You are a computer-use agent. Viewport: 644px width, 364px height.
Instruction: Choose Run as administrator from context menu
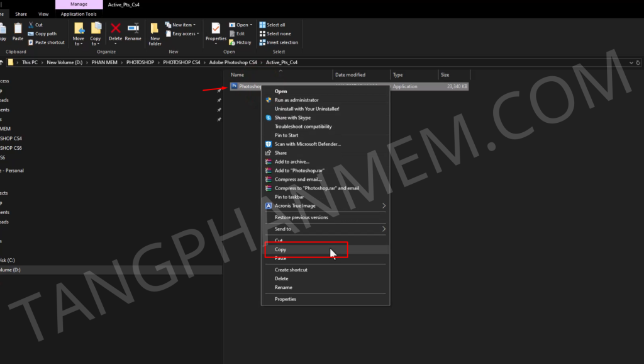[296, 100]
